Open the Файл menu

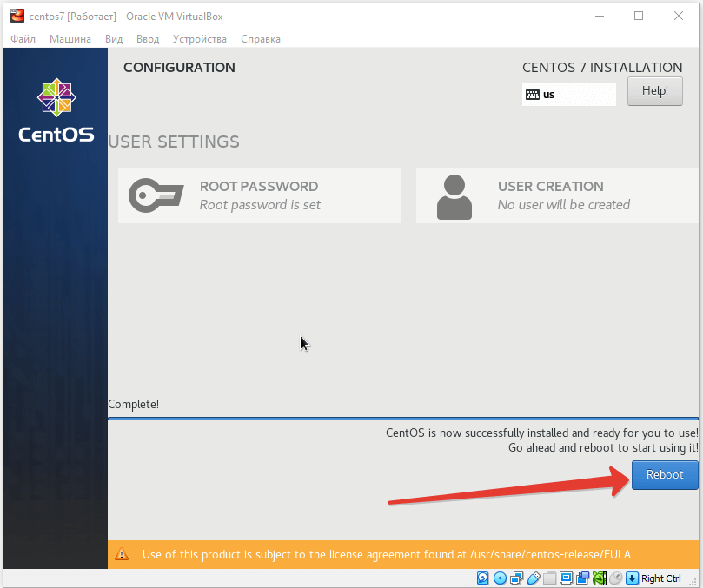click(23, 39)
